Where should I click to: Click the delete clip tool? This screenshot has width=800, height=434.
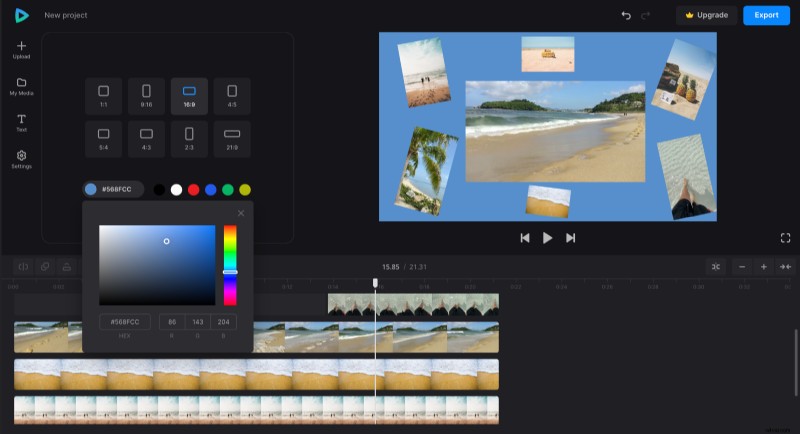tap(67, 267)
